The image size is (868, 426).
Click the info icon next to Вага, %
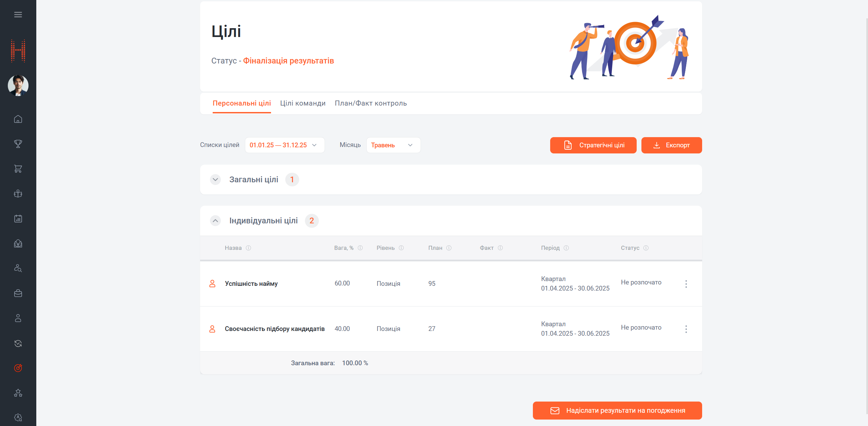tap(360, 248)
